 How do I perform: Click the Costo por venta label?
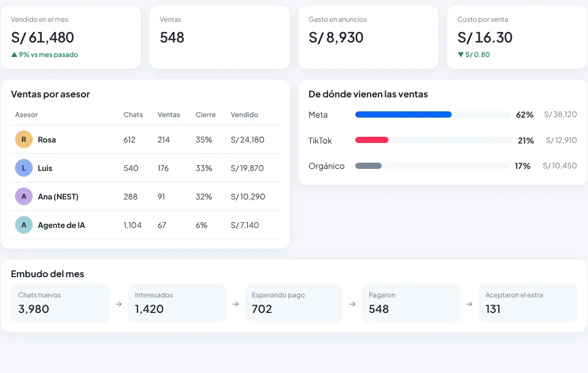click(x=483, y=20)
